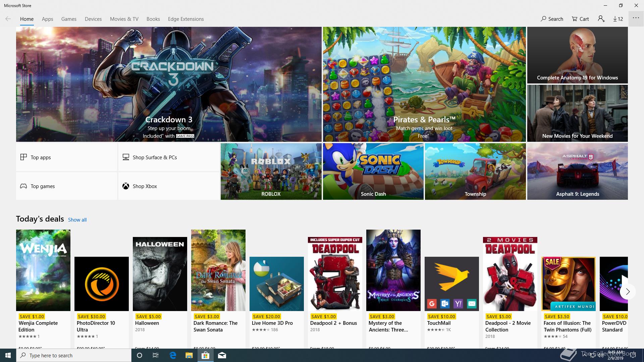Switch to the Books tab

click(x=153, y=19)
